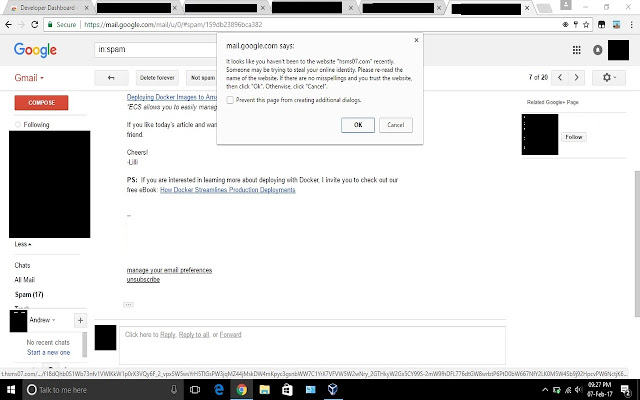Screen dimensions: 640x400
Task: Open the Google apps grid
Action: (576, 50)
